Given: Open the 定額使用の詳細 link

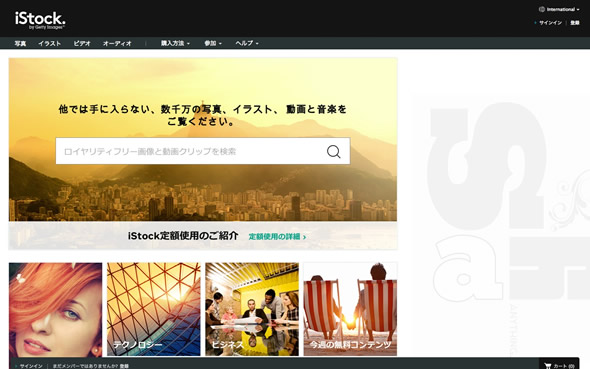Looking at the screenshot, I should pos(277,237).
